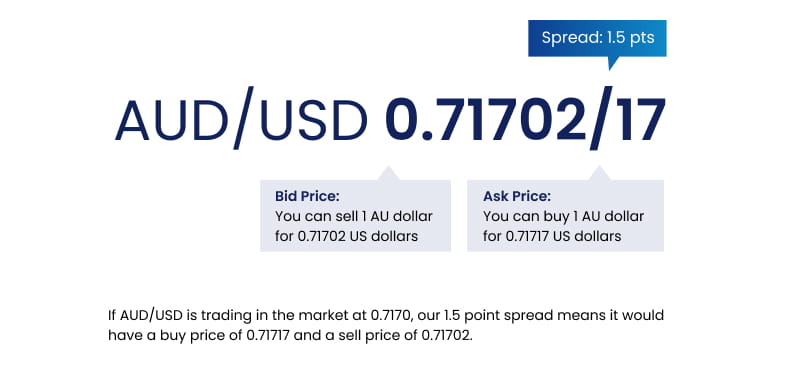Click text 'for 0.71702 US dollars'
Screen dimensions: 792x366
[x=346, y=236]
